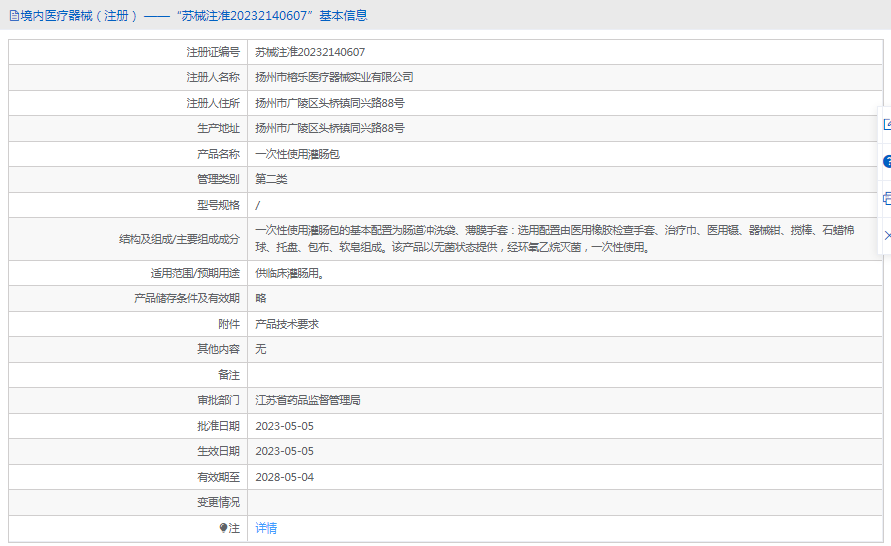Click registrant name 扬州市榕乐医疗器械实业有限公司
This screenshot has width=891, height=546.
point(334,77)
